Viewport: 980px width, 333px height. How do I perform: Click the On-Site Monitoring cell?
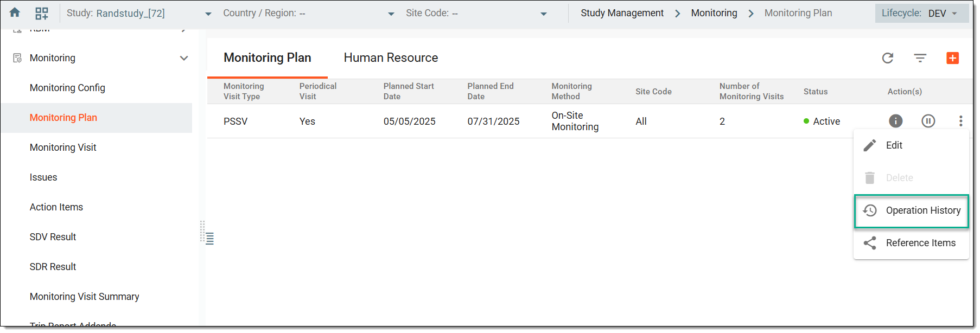coord(575,121)
